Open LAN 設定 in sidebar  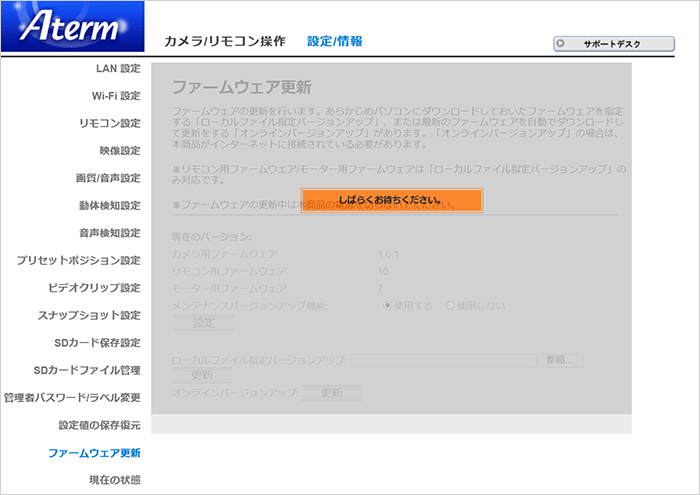click(118, 69)
